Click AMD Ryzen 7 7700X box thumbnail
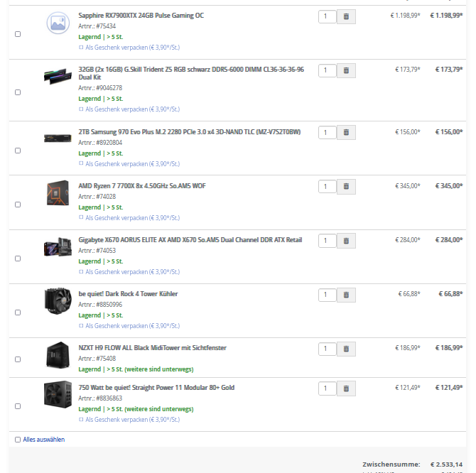Viewport: 476px width, 473px height. [58, 193]
